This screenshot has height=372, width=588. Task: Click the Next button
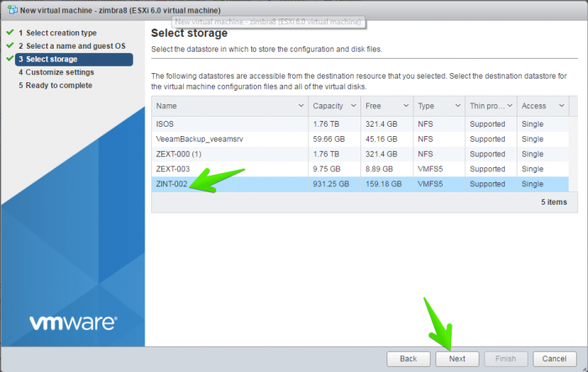[457, 359]
